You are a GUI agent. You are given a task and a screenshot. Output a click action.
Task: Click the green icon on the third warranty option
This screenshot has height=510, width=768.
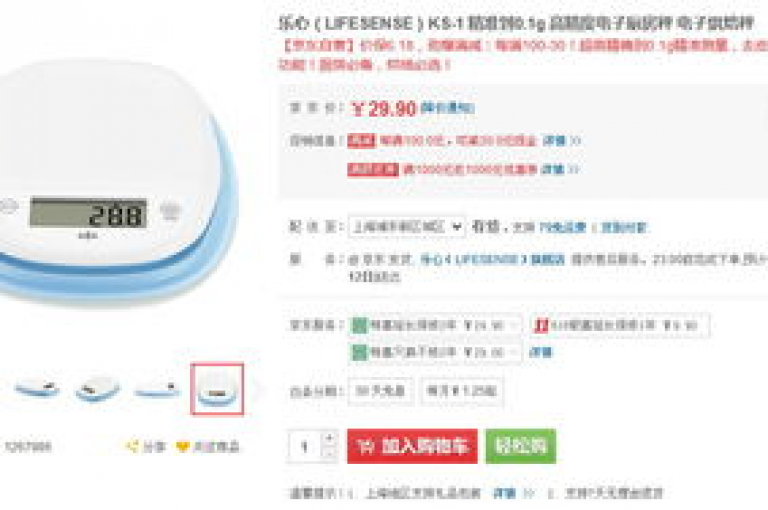[360, 352]
